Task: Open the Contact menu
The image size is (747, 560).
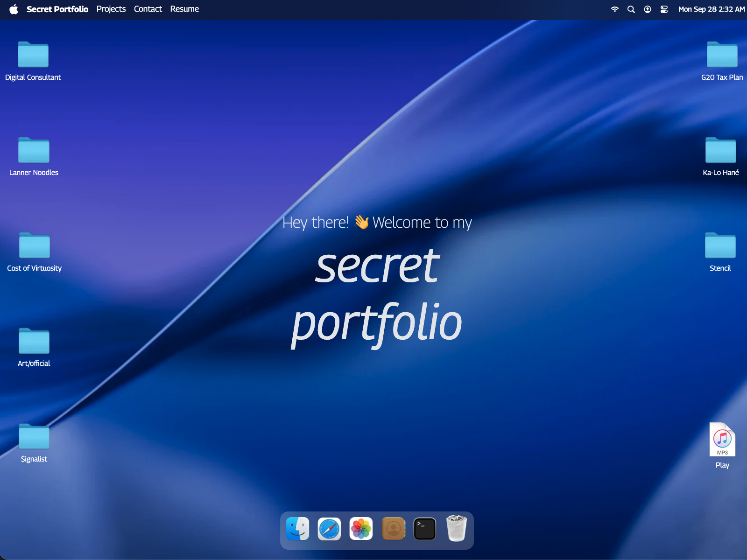Action: click(148, 9)
